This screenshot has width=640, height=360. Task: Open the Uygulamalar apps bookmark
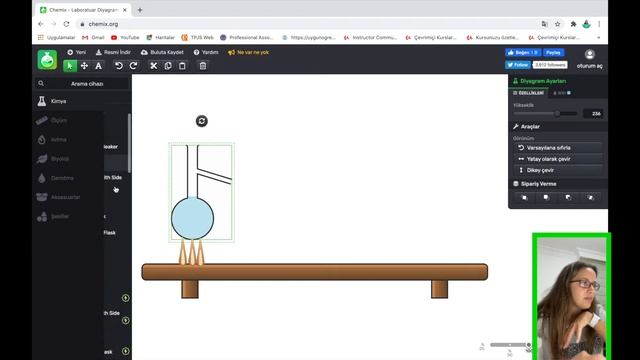tap(56, 37)
